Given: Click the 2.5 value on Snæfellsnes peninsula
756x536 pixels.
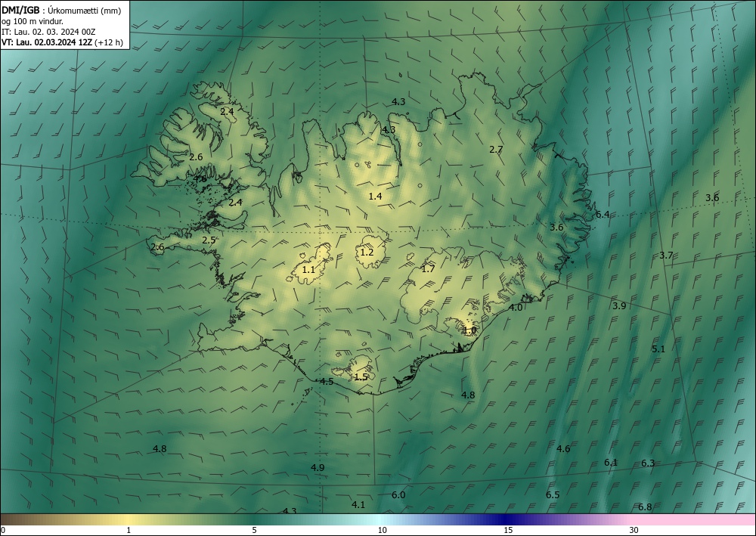Looking at the screenshot, I should (209, 240).
